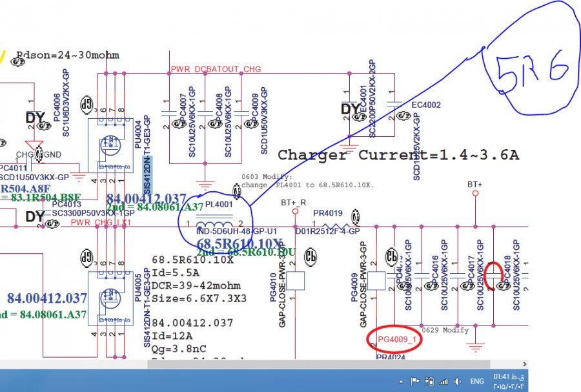This screenshot has height=392, width=581.
Task: Click the 'EC4002' capacitor label
Action: coord(426,105)
